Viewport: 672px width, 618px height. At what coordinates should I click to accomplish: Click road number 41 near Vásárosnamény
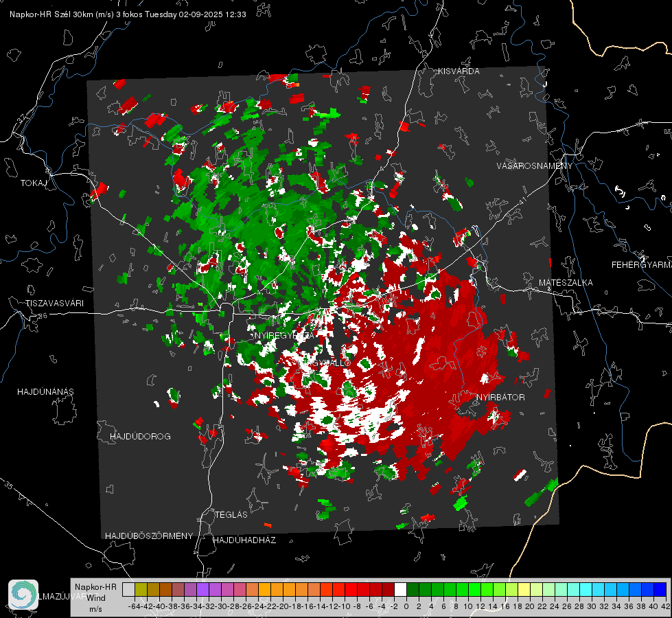tap(522, 201)
